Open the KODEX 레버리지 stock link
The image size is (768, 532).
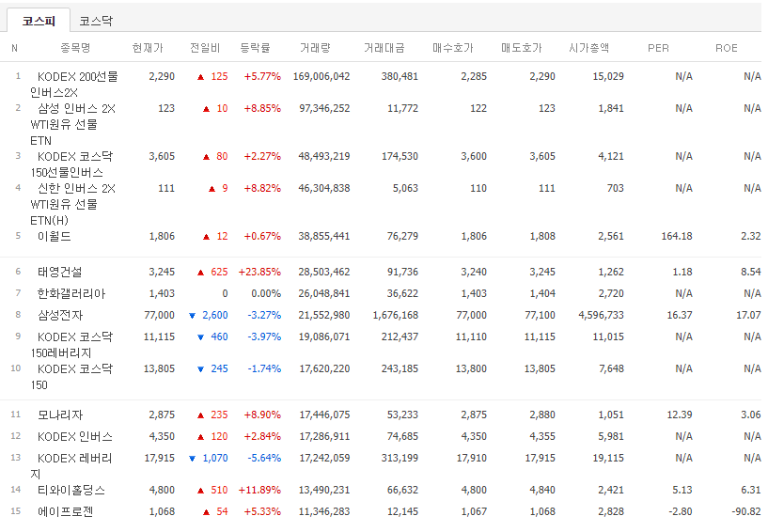click(x=71, y=466)
